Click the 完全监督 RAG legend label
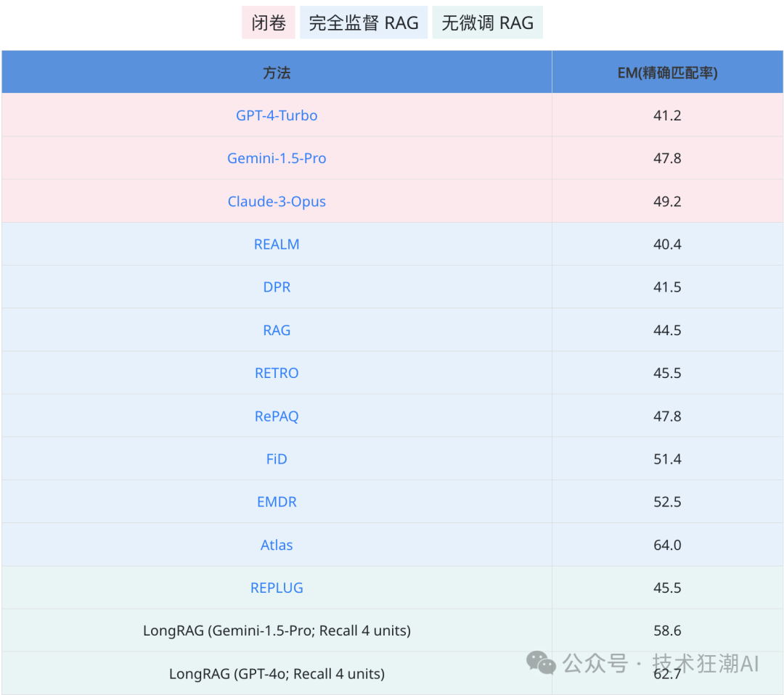 [x=364, y=22]
